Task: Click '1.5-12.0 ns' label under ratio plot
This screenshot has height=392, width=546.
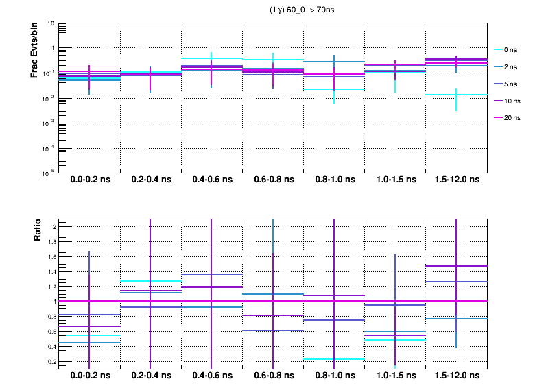Action: click(x=457, y=376)
